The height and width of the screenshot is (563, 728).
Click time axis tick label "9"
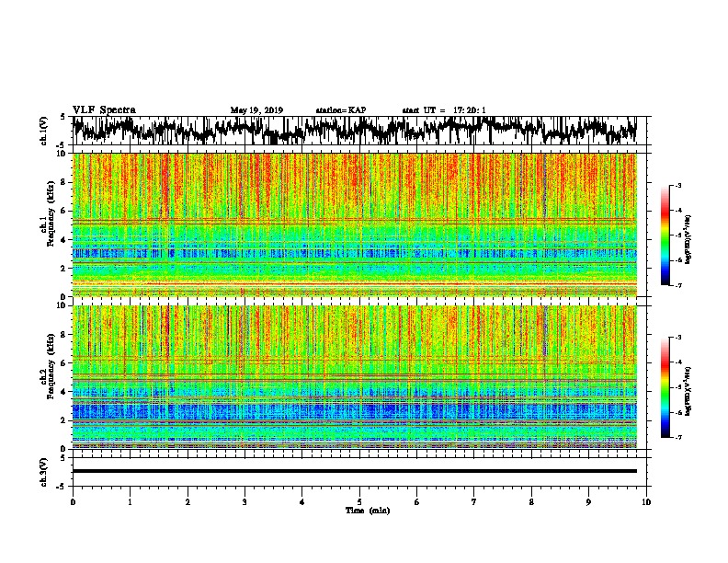pos(588,502)
